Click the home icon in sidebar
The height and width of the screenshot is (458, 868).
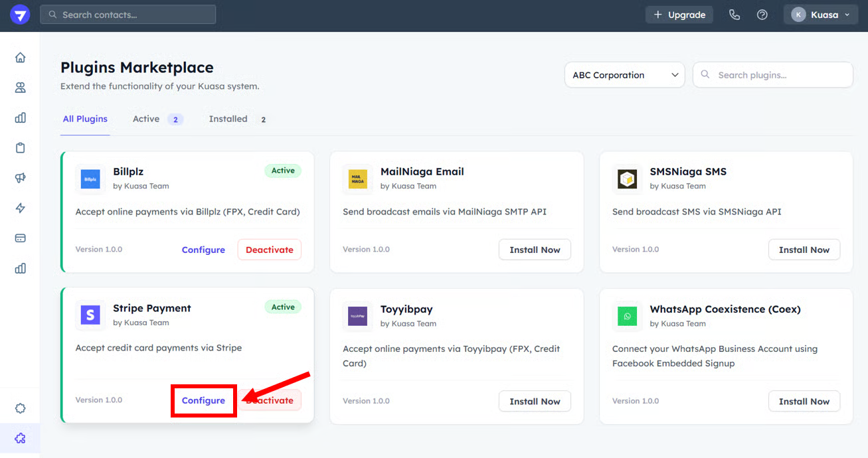point(20,58)
